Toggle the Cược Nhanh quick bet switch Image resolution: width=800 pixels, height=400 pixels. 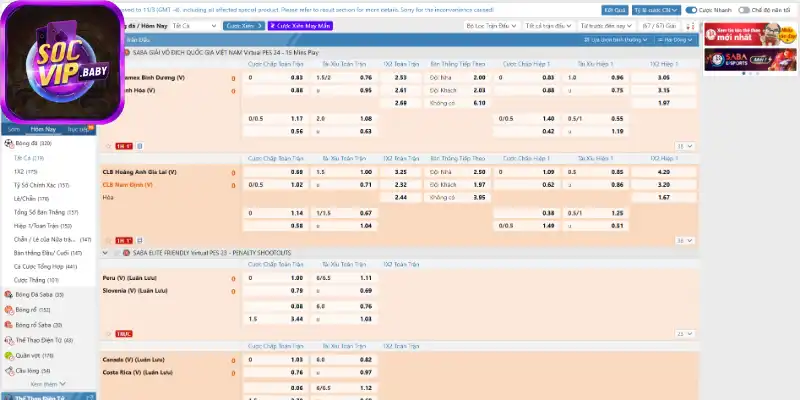tap(691, 10)
